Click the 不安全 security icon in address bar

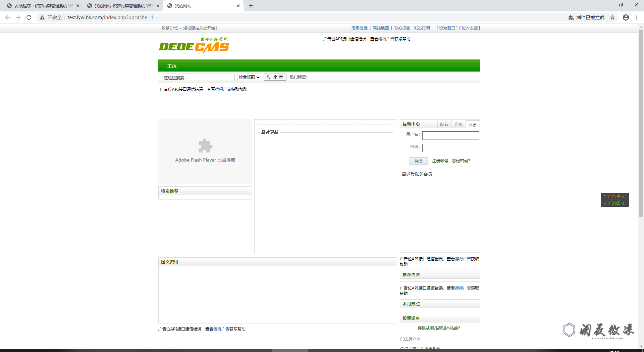pyautogui.click(x=42, y=17)
